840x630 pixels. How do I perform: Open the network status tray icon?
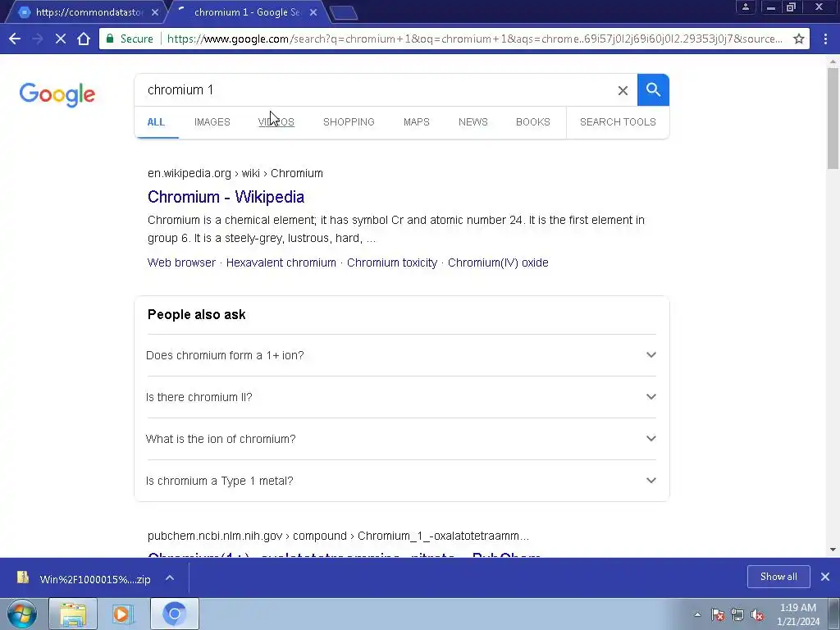737,614
